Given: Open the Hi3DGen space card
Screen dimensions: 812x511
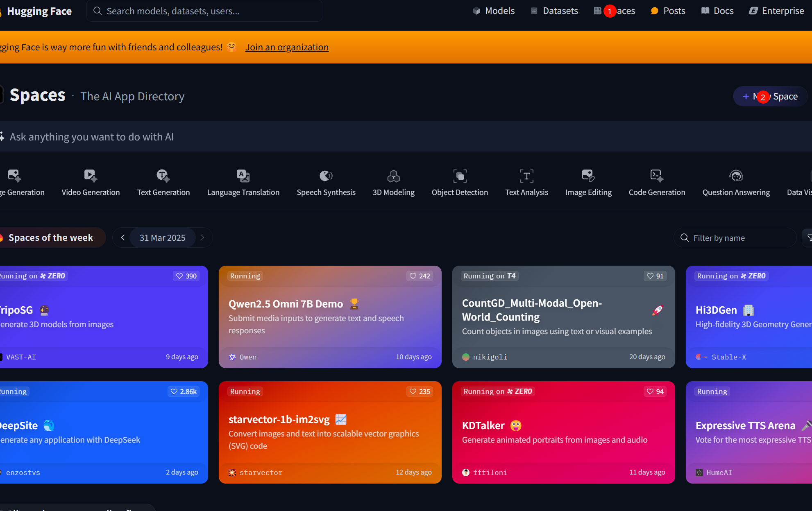Looking at the screenshot, I should click(x=749, y=317).
